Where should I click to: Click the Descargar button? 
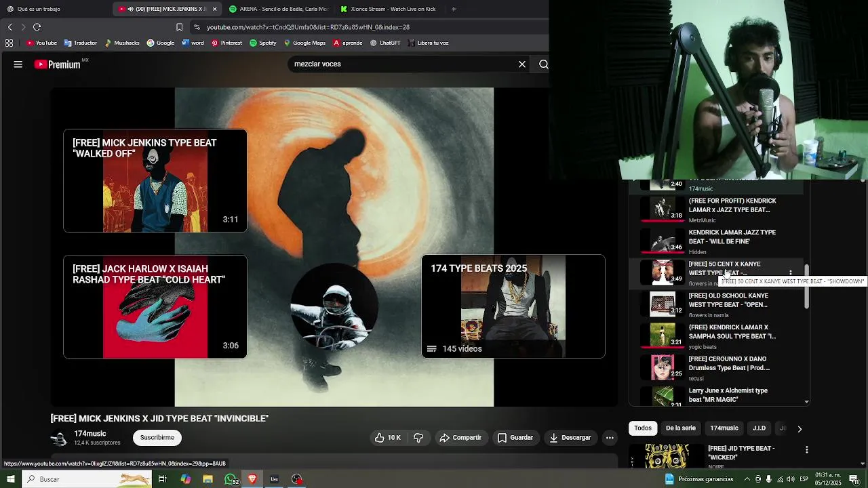click(x=570, y=438)
